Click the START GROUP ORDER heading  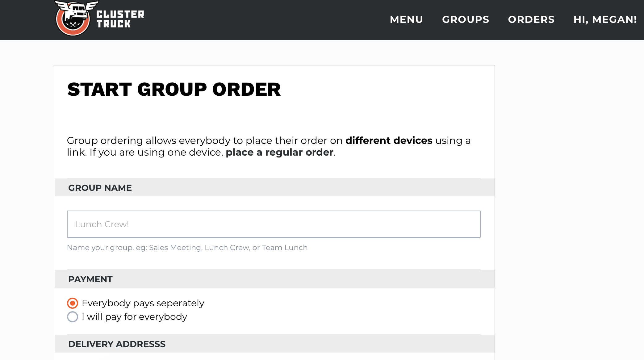click(x=174, y=90)
